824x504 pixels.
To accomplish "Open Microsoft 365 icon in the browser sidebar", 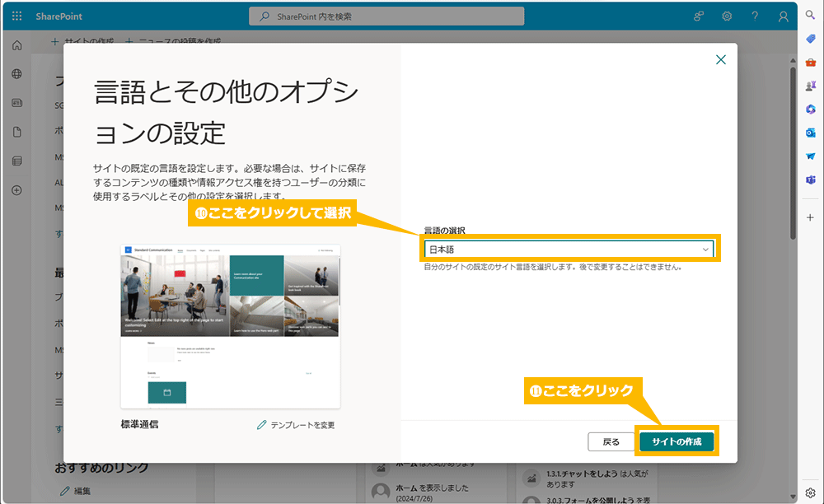I will (810, 110).
